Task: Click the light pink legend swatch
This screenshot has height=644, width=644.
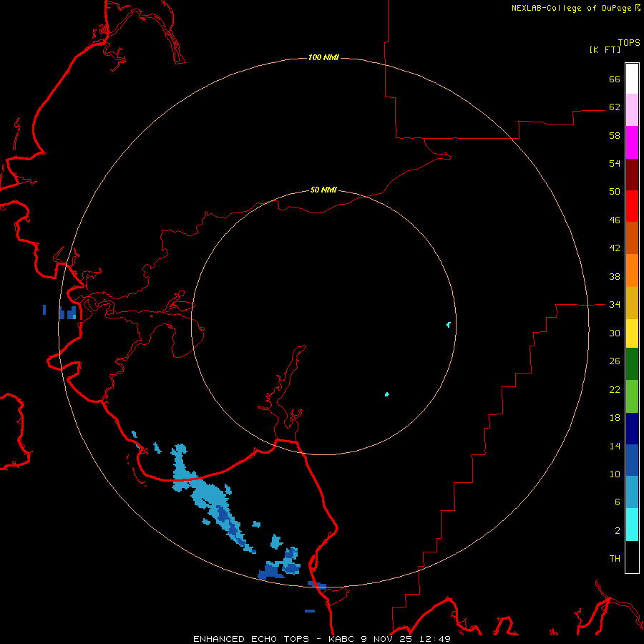Action: point(632,110)
